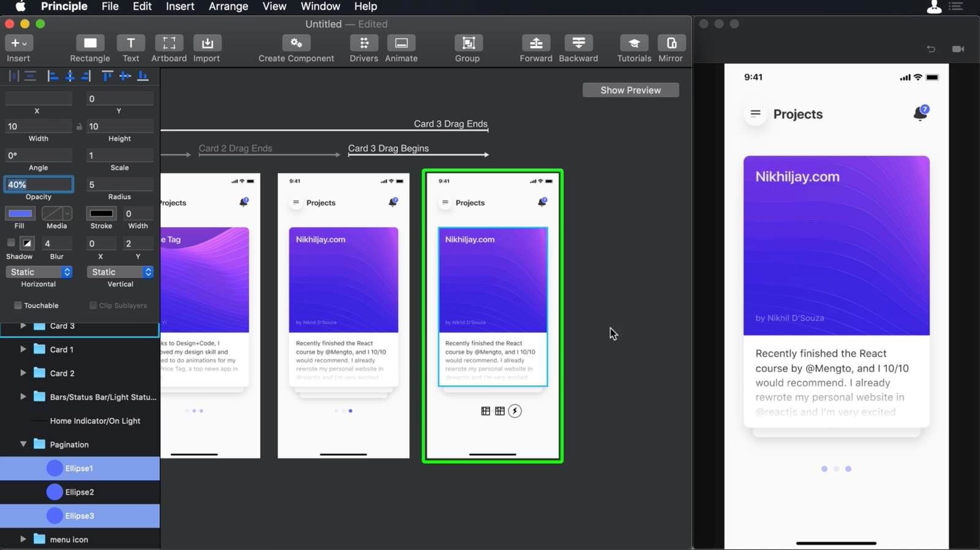980x550 pixels.
Task: Expand Bars/Status Bar layer group
Action: (x=23, y=397)
